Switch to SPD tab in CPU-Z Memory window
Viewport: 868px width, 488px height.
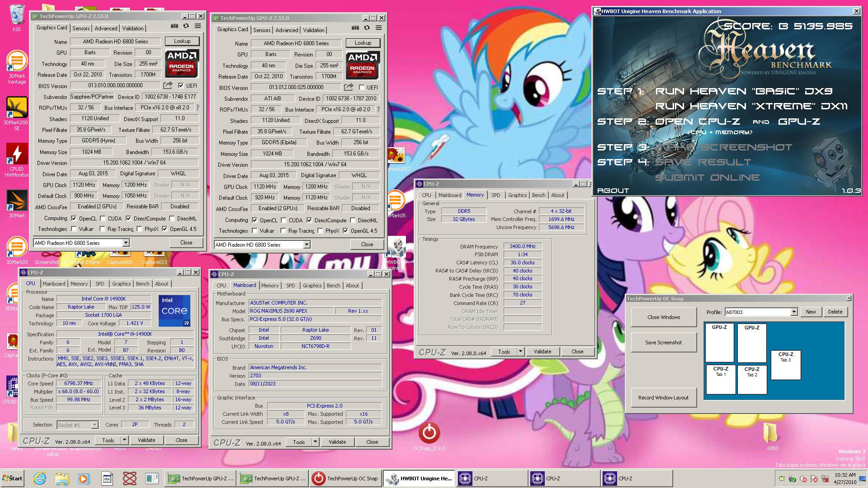point(496,195)
